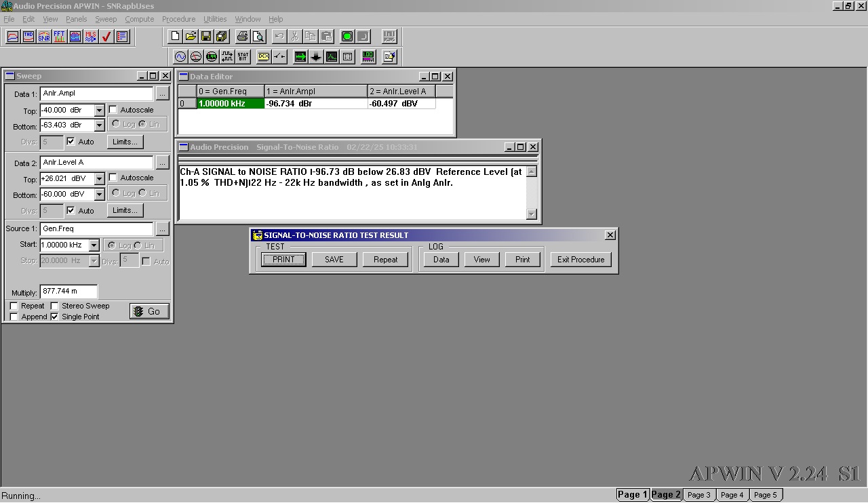Click the MLS toolbar icon

click(x=91, y=37)
